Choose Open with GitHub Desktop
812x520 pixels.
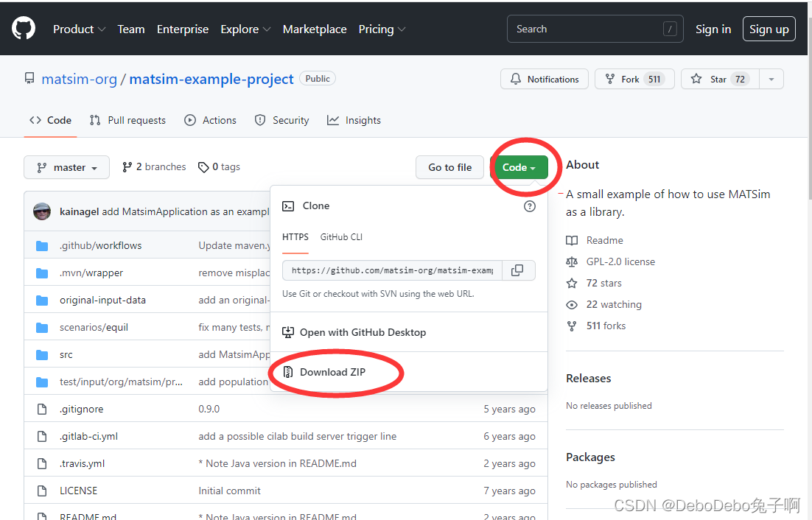click(354, 332)
